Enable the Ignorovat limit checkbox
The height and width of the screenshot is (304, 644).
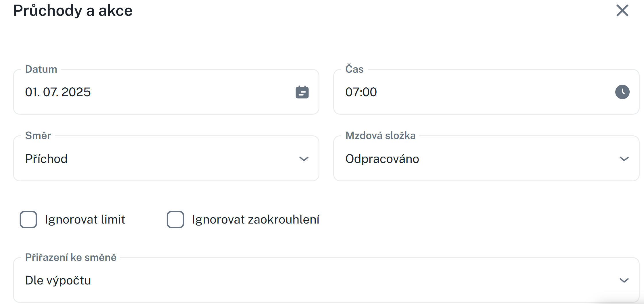[28, 220]
